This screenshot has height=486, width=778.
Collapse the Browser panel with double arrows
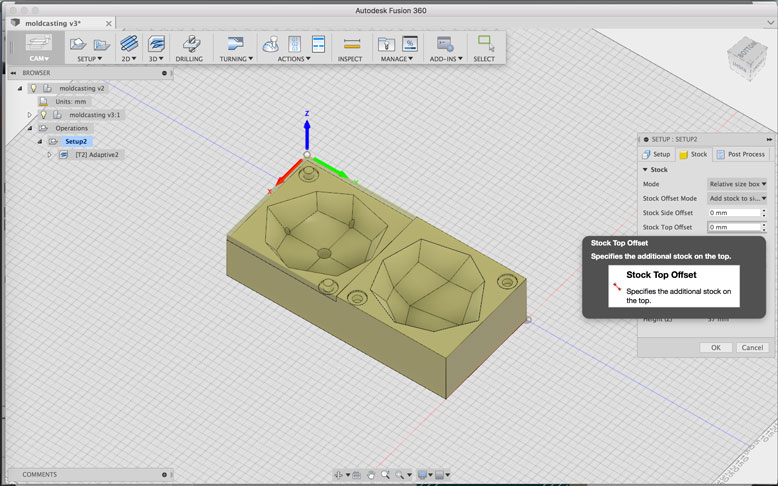pos(13,73)
